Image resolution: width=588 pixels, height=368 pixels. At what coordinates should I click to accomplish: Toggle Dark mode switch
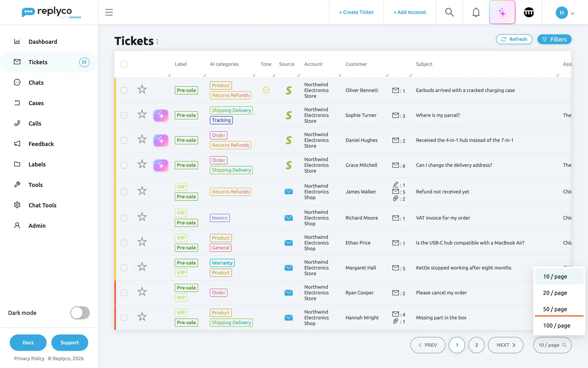[x=80, y=313]
